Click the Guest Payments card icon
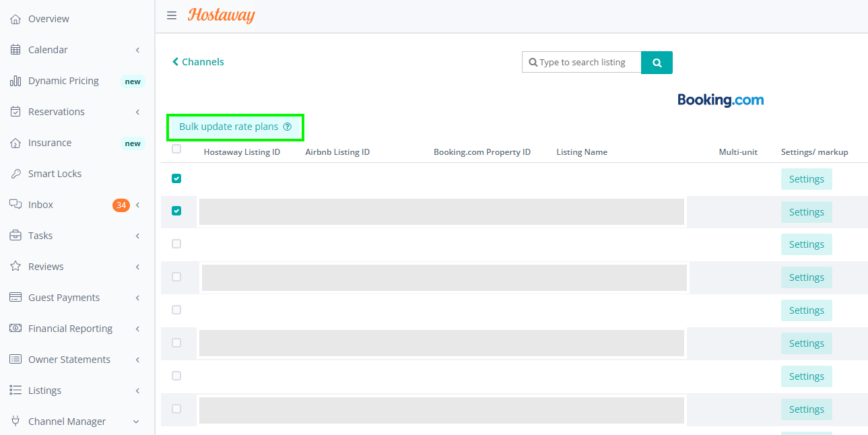Image resolution: width=868 pixels, height=435 pixels. [15, 298]
